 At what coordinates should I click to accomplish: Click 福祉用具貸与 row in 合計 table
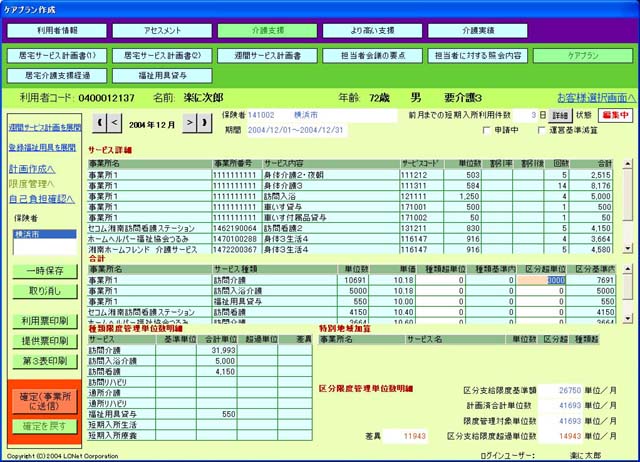(x=352, y=302)
